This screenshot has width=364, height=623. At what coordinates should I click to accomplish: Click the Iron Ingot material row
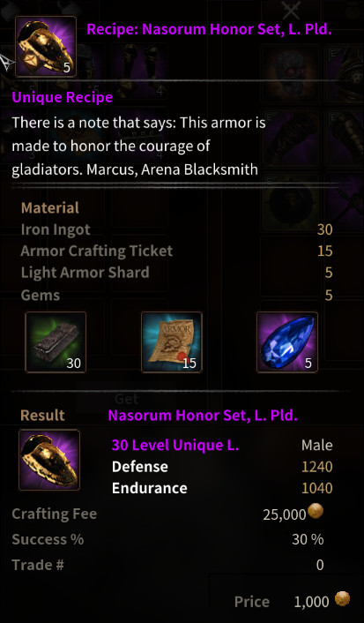[x=176, y=229]
